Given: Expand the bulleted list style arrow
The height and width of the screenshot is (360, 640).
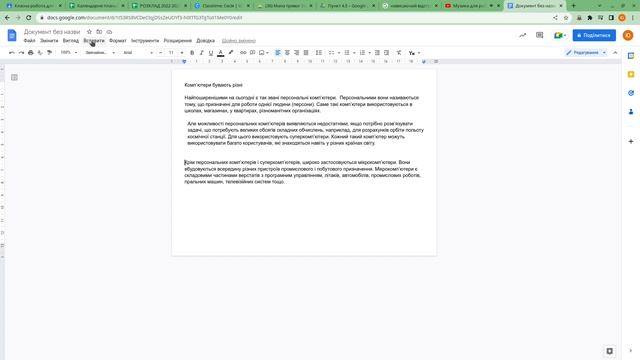Looking at the screenshot, I should [354, 53].
